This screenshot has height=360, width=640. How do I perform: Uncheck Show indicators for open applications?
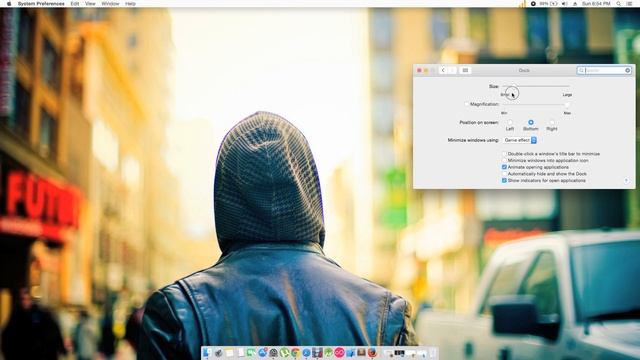pos(504,180)
